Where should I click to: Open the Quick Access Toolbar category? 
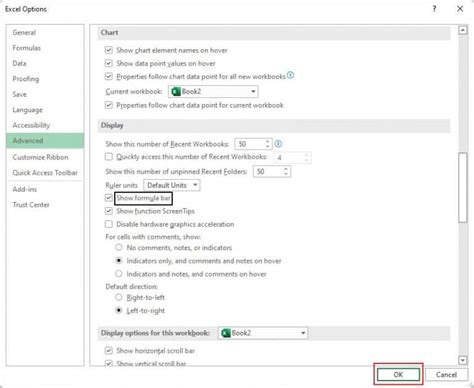pos(45,173)
